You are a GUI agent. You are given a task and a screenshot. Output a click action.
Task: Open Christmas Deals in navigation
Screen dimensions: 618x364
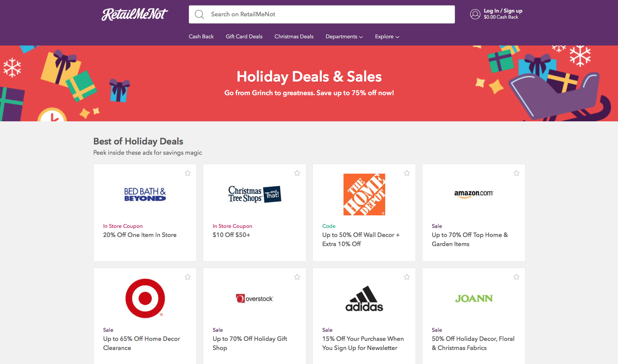point(294,37)
